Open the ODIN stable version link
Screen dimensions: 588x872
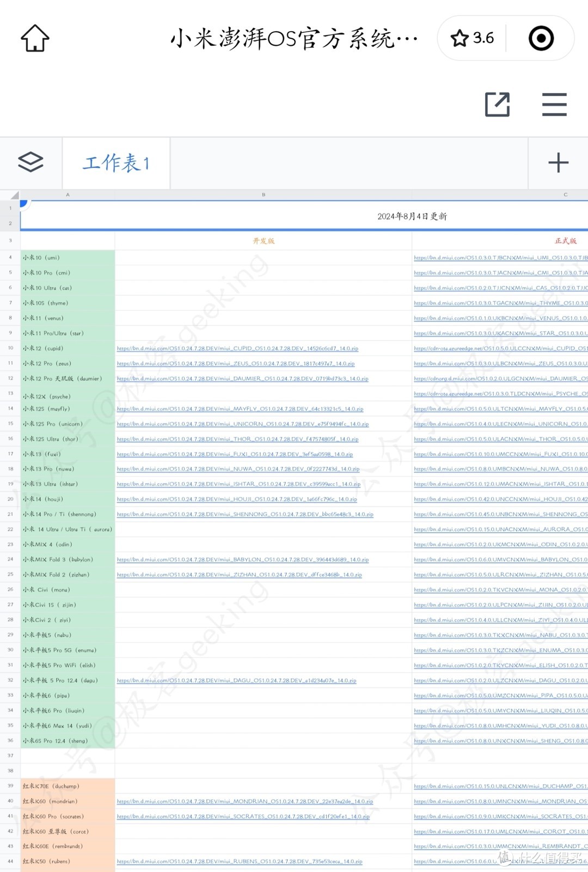tap(500, 545)
